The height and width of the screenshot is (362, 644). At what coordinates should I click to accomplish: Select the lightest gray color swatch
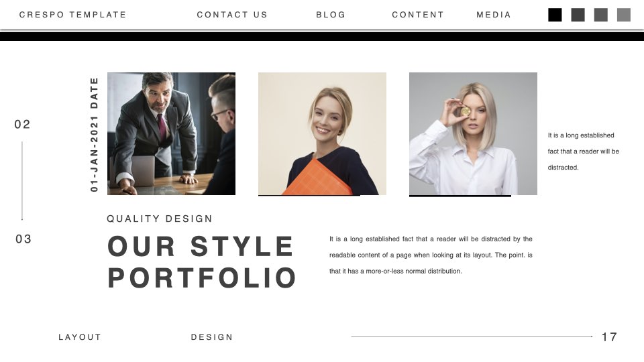624,15
